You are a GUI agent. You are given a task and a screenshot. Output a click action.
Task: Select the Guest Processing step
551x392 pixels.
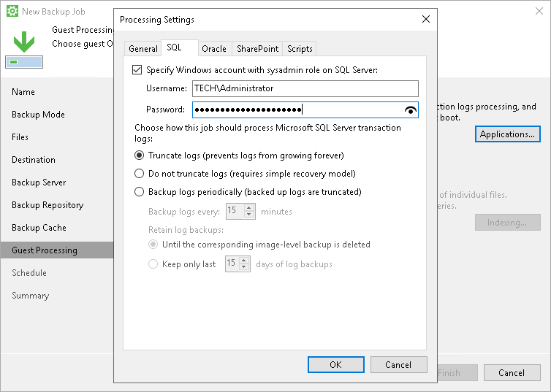(57, 250)
